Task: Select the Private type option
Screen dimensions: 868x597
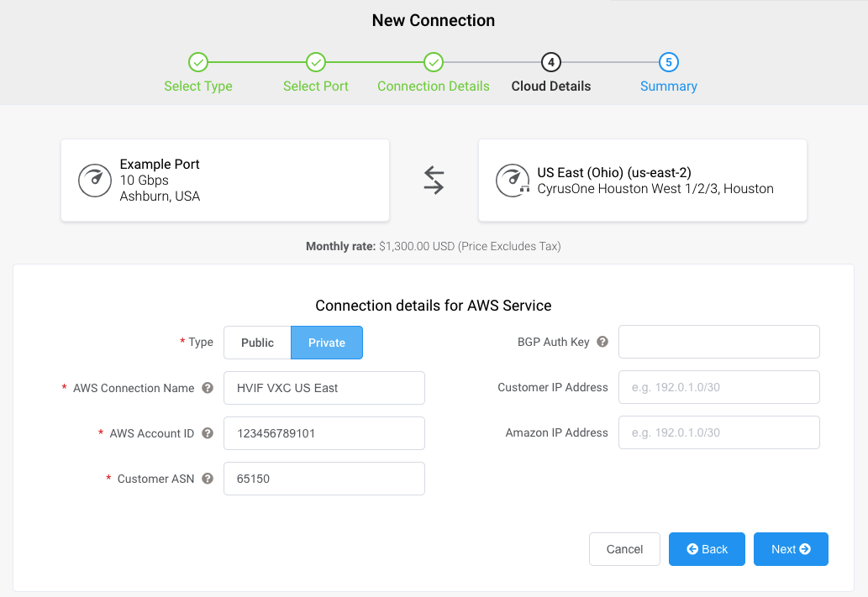Action: point(327,343)
